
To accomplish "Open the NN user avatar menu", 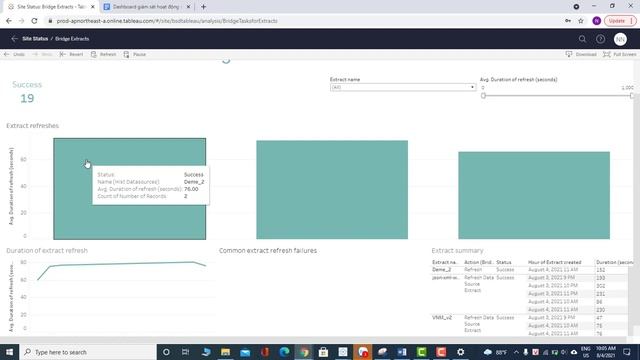I will (620, 39).
